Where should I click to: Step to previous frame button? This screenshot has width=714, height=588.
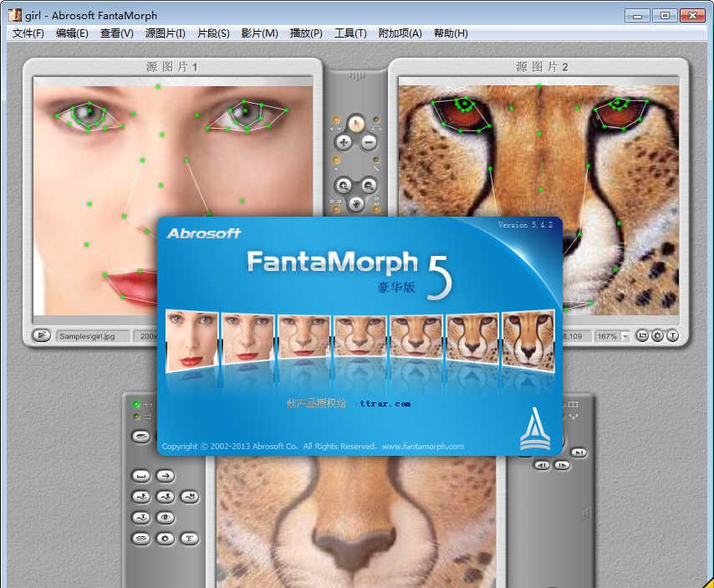[x=542, y=465]
